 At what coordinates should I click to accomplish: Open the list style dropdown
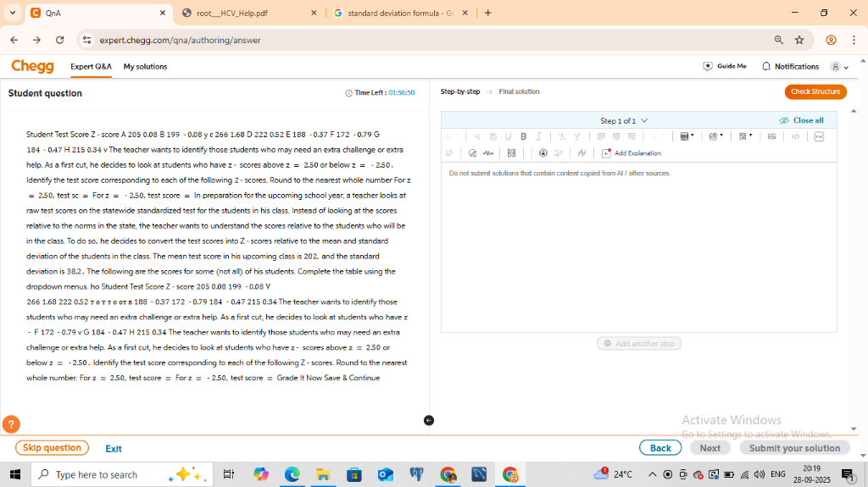pos(657,136)
